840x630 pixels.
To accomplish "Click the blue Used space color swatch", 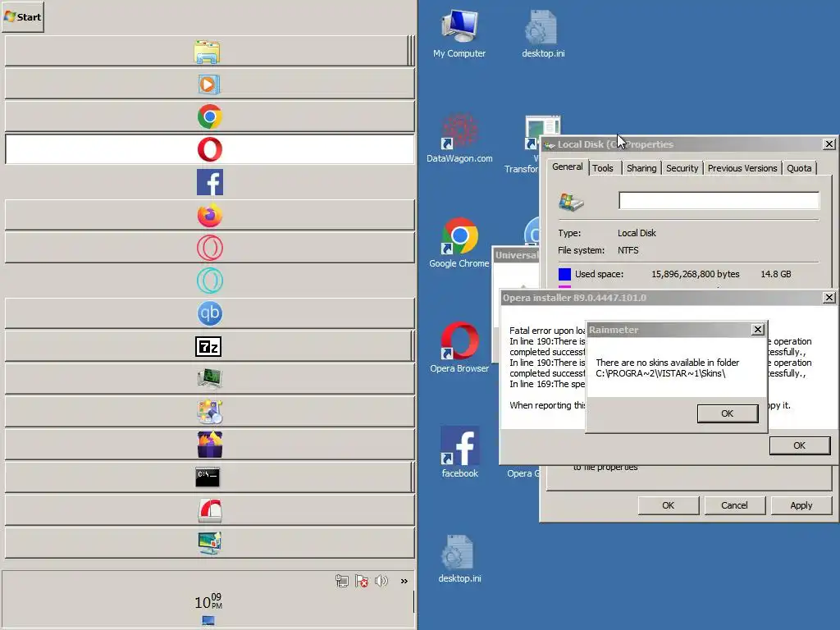I will click(564, 274).
